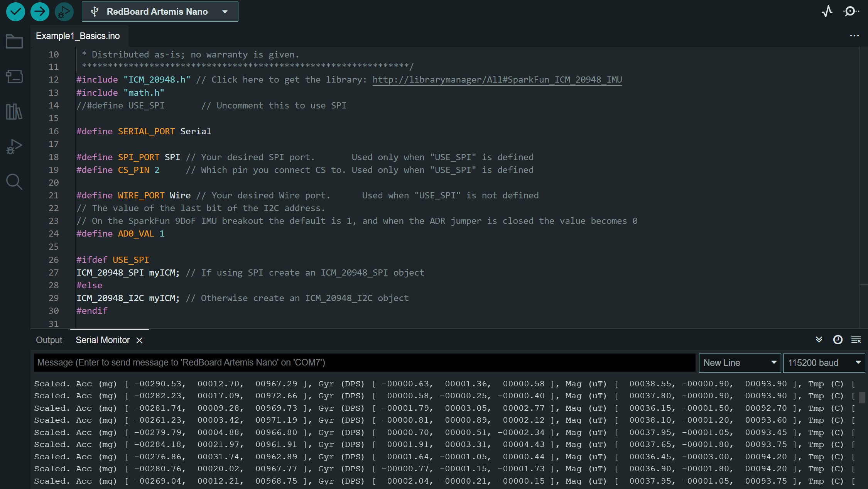Click the '#define SERIAL_PORT Serial' line

point(144,132)
